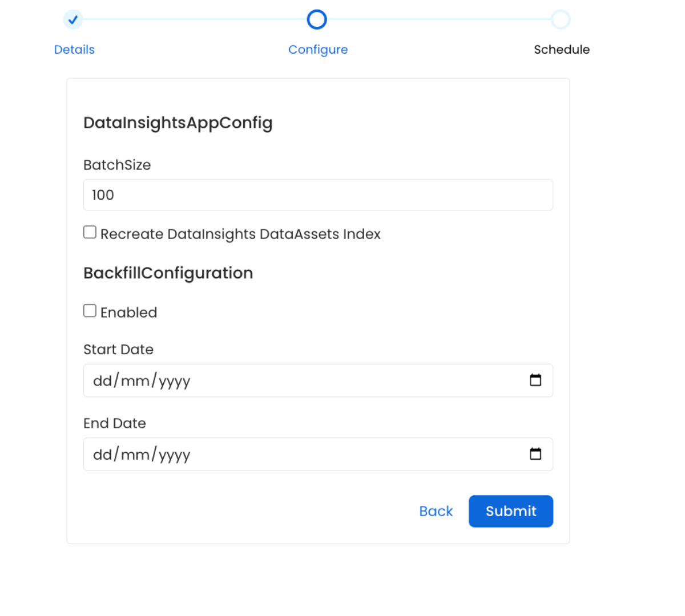
Task: Click the Configure step circle indicator
Action: (x=317, y=19)
